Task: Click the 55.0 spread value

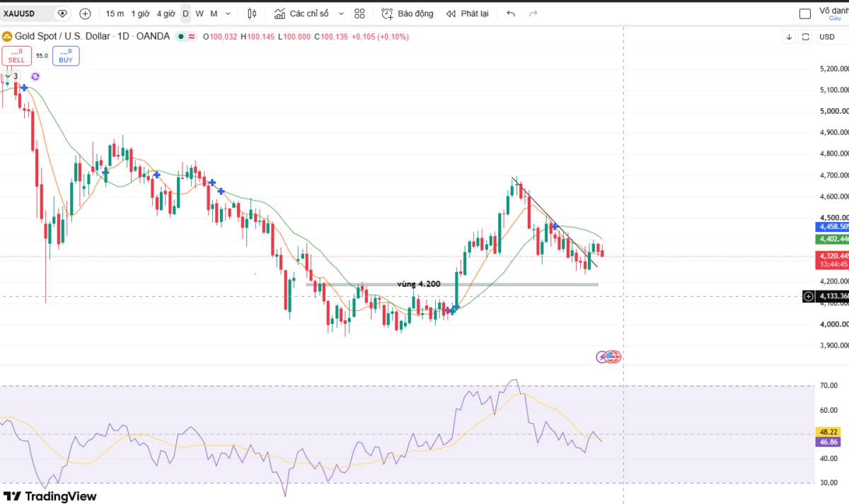Action: click(42, 56)
